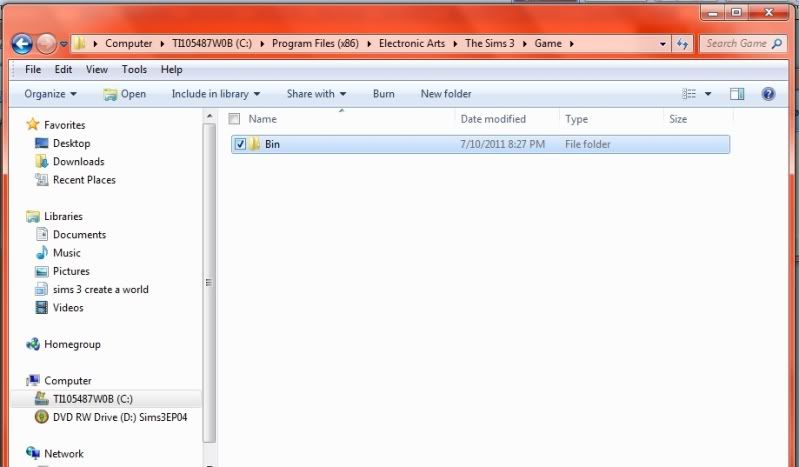Expand Include in library dropdown
The image size is (799, 467).
point(216,94)
